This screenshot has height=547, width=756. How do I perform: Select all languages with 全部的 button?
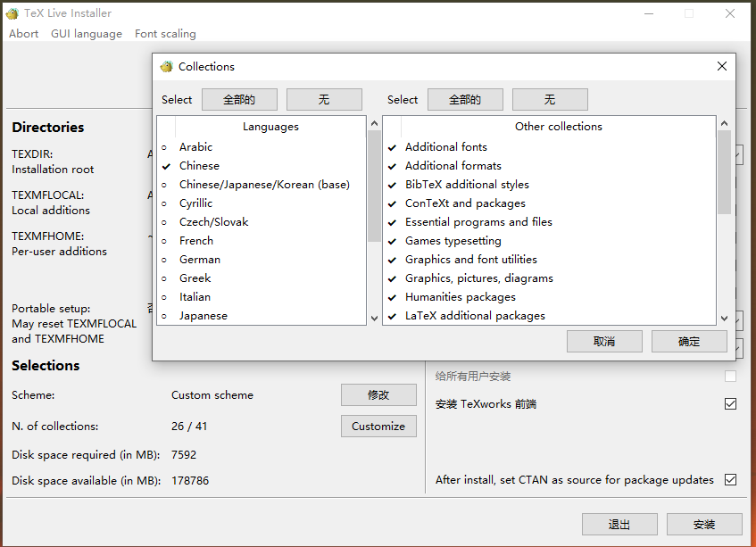coord(239,100)
